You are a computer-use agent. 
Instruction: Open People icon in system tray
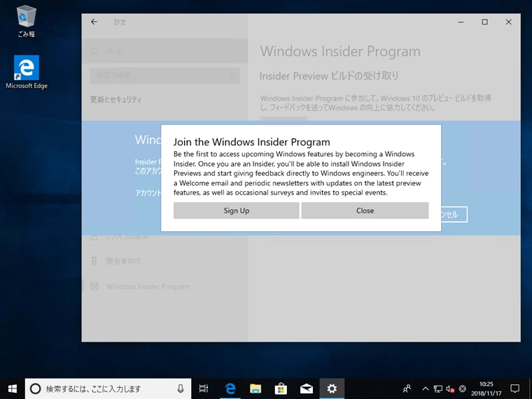pos(407,388)
